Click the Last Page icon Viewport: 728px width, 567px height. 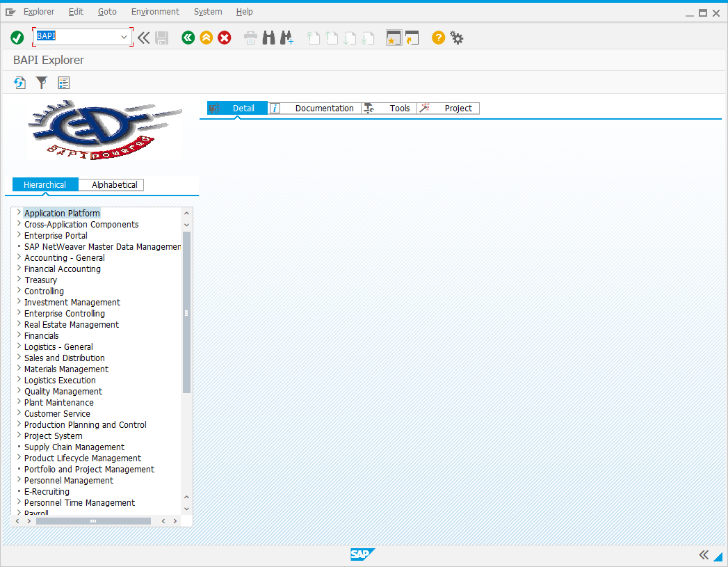click(368, 38)
